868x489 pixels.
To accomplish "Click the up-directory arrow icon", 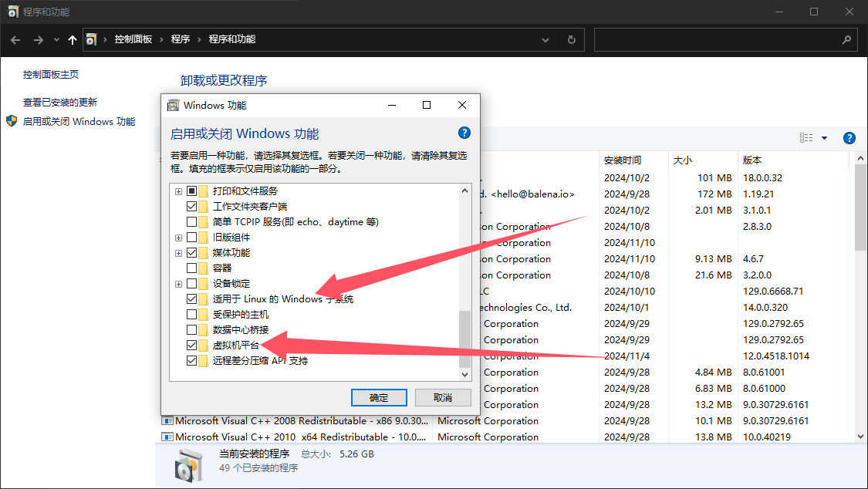I will [73, 39].
